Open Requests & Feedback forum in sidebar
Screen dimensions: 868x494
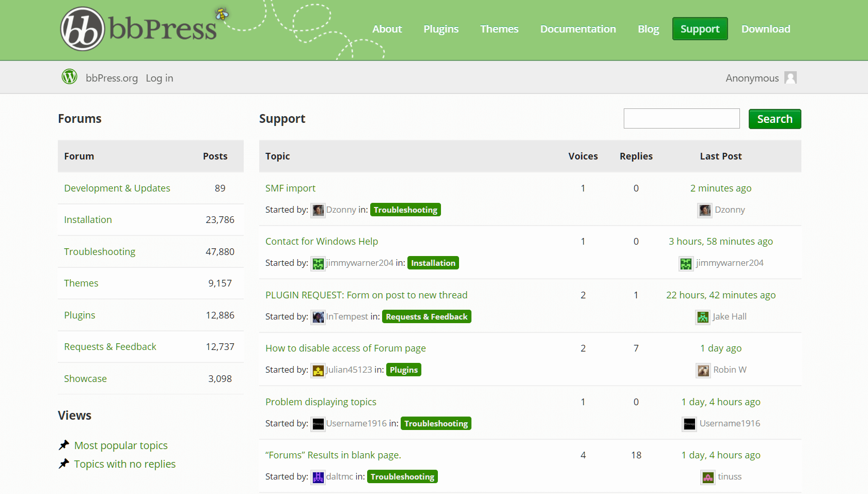pos(110,346)
